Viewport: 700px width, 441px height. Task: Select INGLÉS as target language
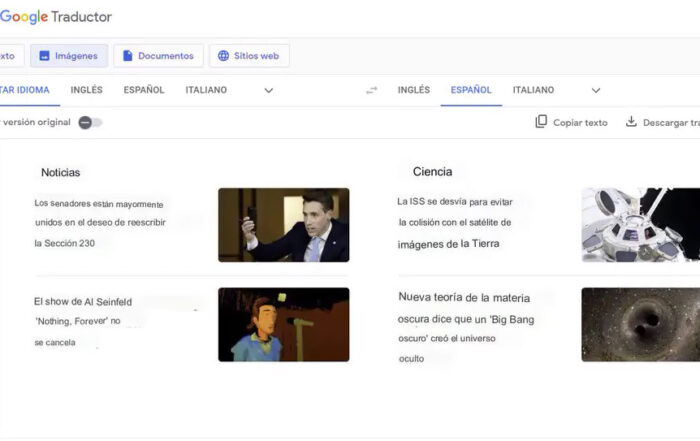coord(414,90)
